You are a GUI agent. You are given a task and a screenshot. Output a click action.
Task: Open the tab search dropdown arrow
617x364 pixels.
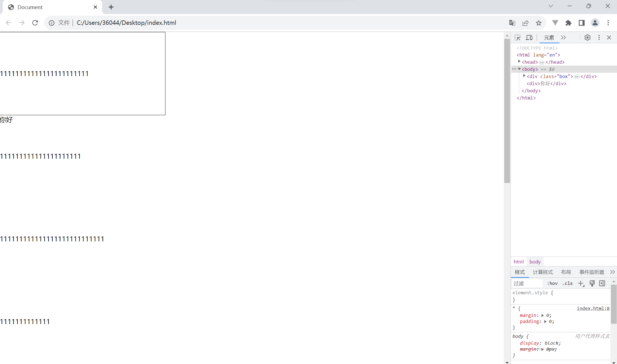tap(551, 6)
